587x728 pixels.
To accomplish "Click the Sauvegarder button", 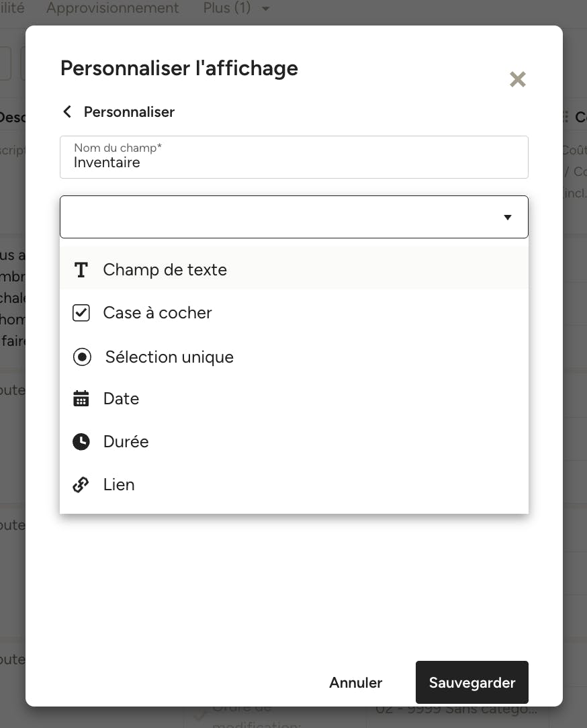I will tap(472, 682).
